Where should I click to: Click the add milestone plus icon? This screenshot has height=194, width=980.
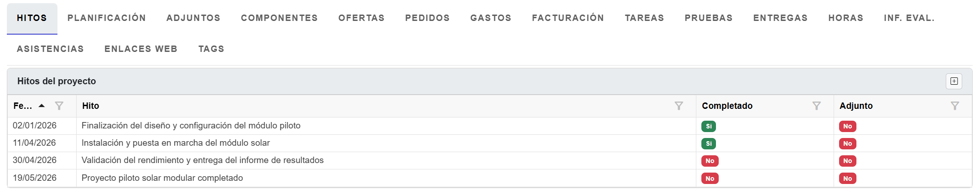click(954, 81)
